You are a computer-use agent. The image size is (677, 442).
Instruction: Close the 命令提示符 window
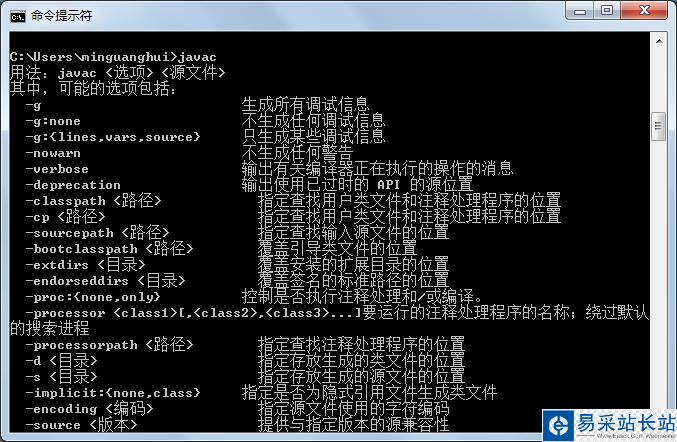(644, 11)
